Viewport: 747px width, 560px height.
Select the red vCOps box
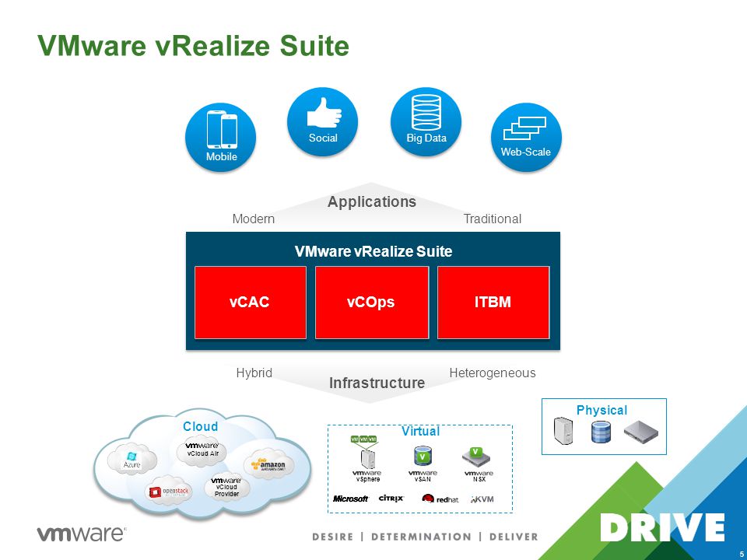372,303
